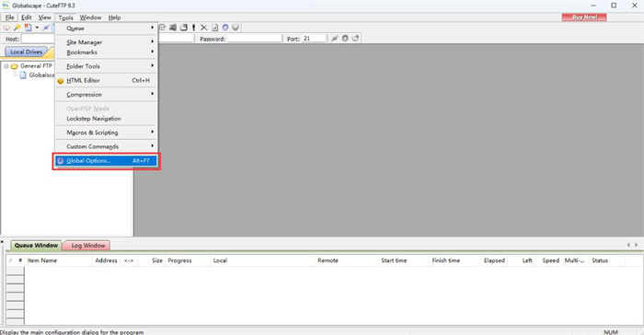Click the Password input field
The image size is (644, 335).
point(254,39)
